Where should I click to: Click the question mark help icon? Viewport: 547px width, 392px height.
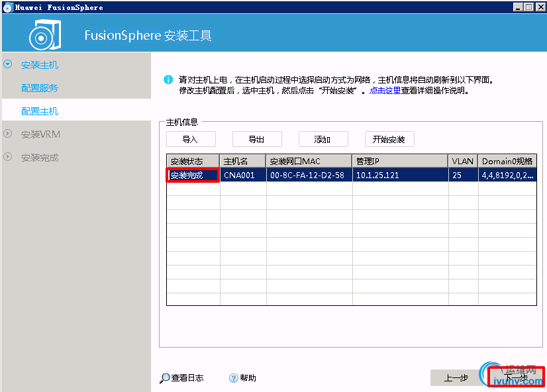point(233,378)
